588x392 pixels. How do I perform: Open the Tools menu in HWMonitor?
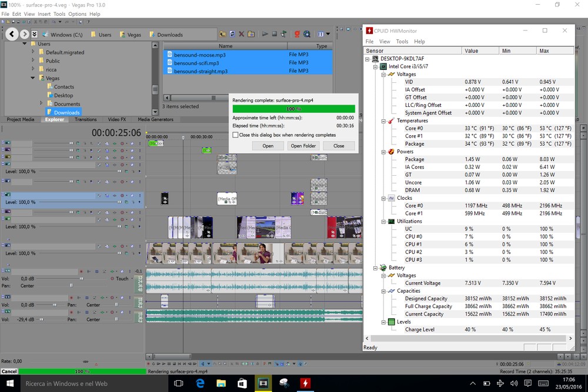click(x=402, y=42)
